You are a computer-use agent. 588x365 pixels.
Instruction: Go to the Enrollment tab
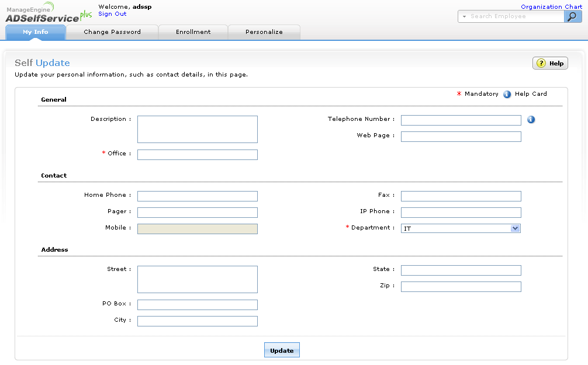coord(193,32)
